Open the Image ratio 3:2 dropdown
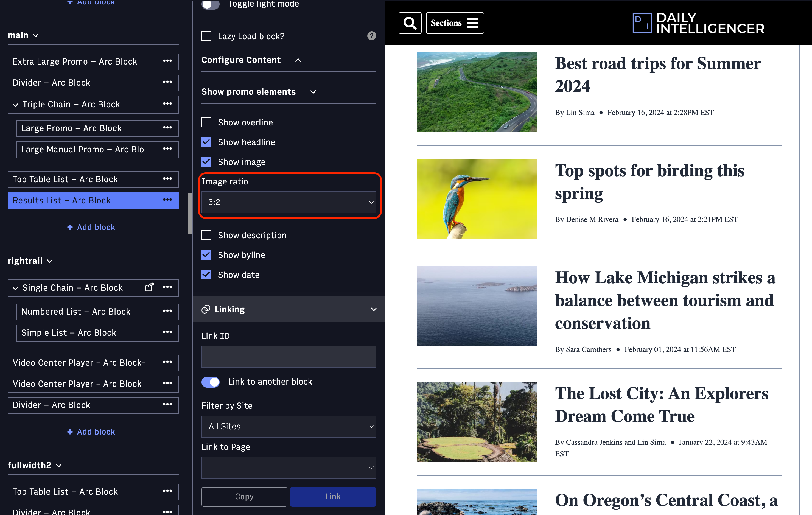This screenshot has height=515, width=812. [289, 202]
